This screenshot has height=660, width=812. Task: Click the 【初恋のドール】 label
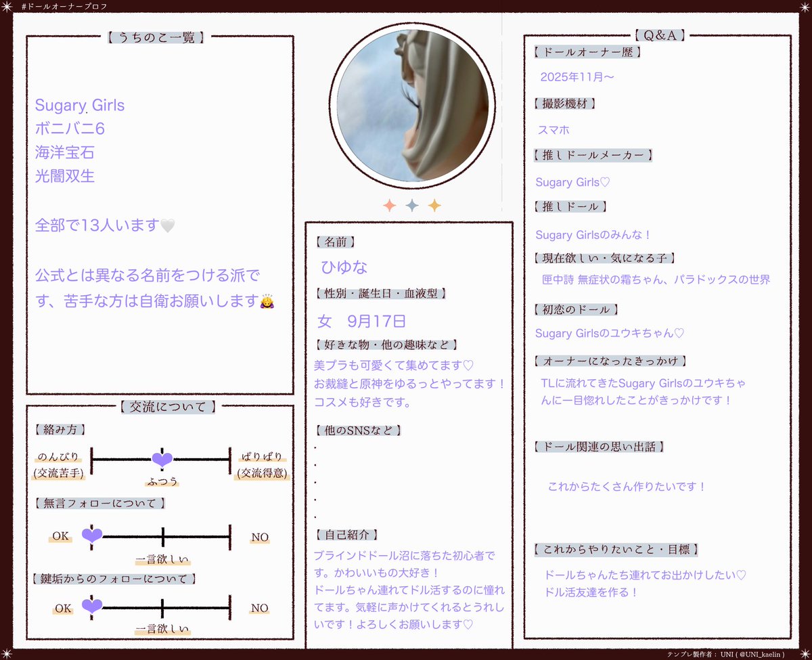tap(577, 309)
